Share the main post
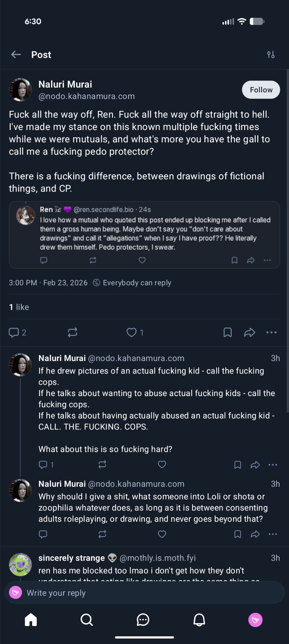 click(x=249, y=332)
